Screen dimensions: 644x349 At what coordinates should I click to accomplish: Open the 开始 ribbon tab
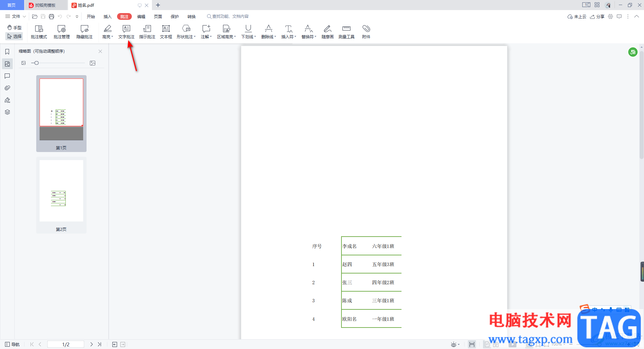click(x=91, y=16)
